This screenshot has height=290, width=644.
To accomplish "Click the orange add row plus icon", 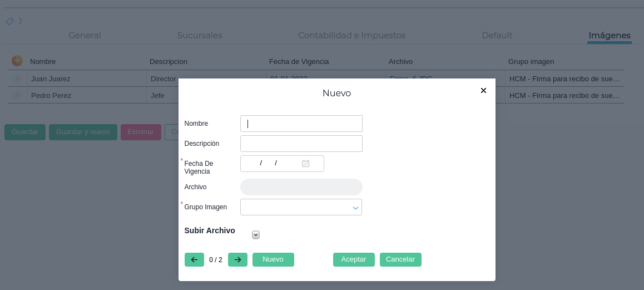I will 17,61.
